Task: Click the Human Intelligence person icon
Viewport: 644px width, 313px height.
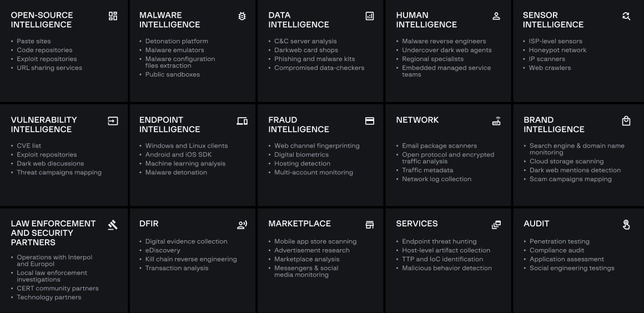Action: (x=496, y=16)
